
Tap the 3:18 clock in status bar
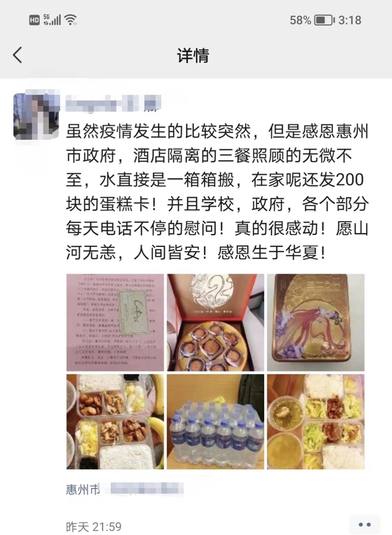coord(350,20)
